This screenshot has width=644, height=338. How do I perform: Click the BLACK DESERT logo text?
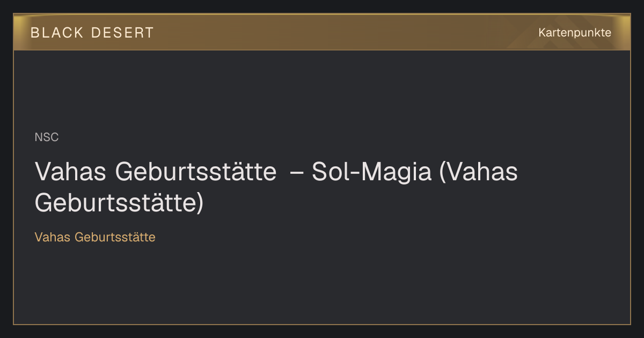pos(92,33)
